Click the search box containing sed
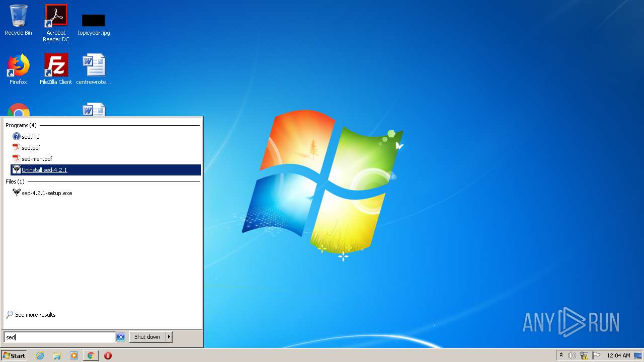 59,337
